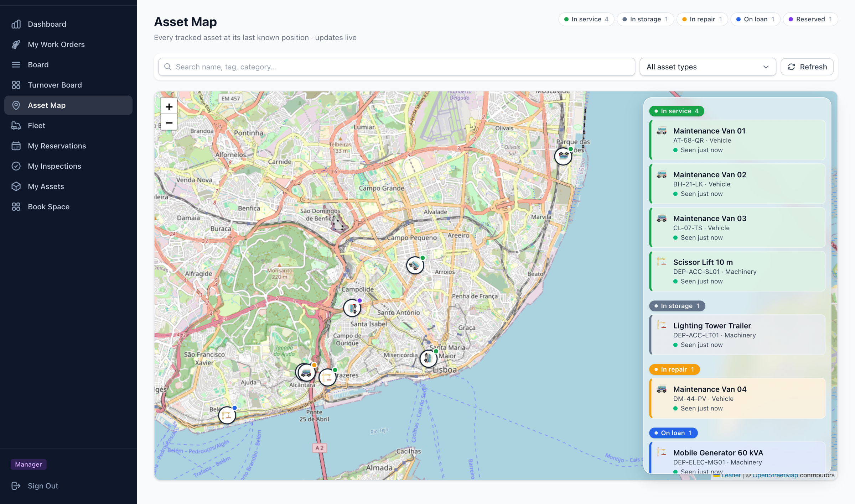The height and width of the screenshot is (504, 855).
Task: Click the crane icon on Lighting Tower Trailer card
Action: (662, 325)
